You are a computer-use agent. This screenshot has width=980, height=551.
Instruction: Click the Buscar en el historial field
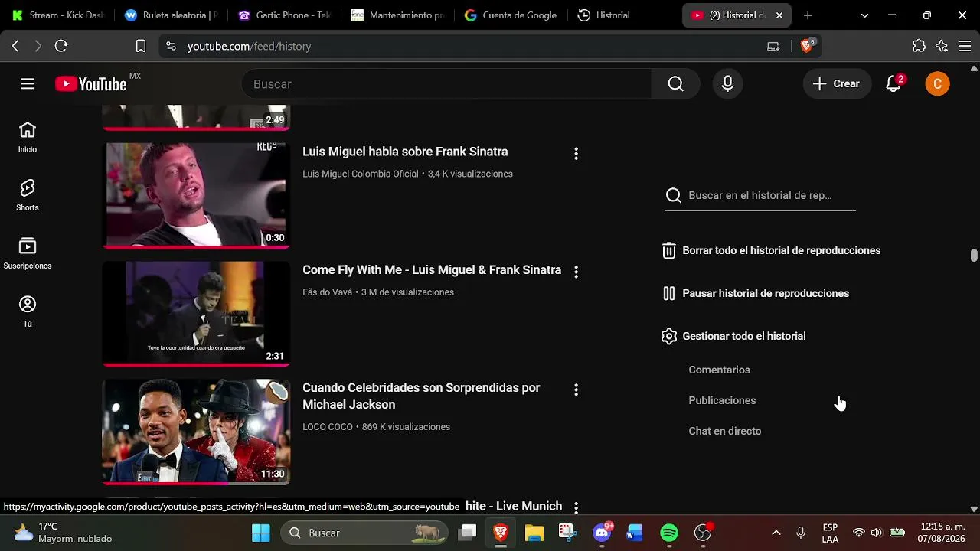click(760, 195)
